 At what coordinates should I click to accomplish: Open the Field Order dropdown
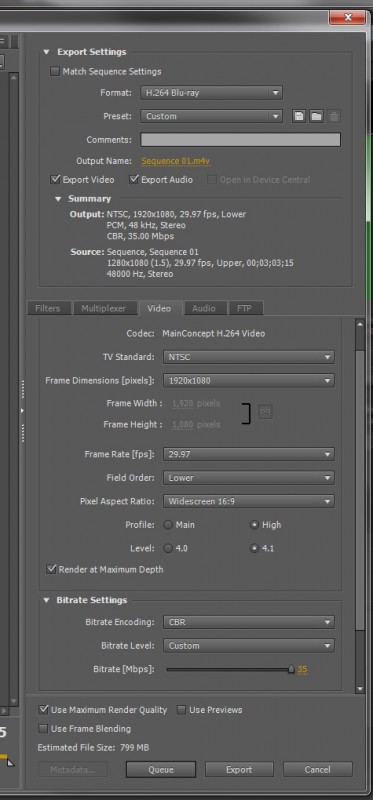[x=248, y=478]
